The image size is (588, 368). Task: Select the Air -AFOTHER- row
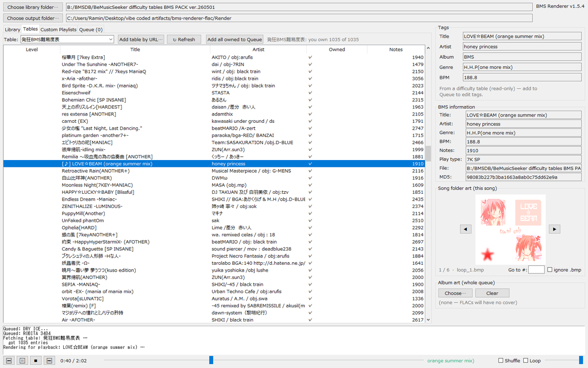coord(214,320)
